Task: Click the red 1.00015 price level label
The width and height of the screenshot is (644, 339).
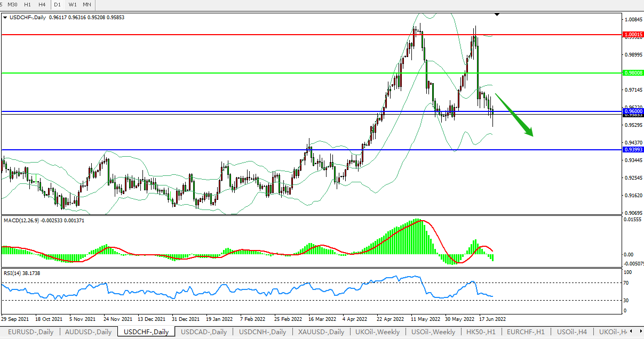Action: [x=633, y=34]
